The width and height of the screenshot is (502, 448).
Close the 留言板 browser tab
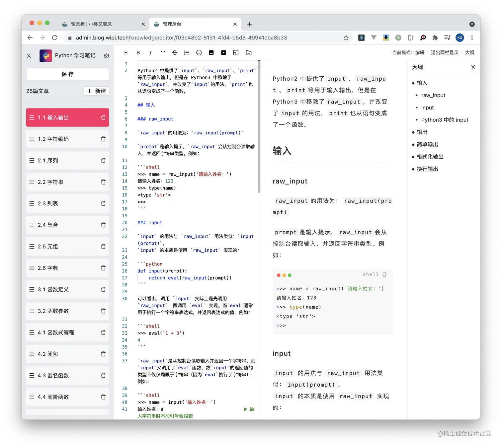(x=143, y=24)
